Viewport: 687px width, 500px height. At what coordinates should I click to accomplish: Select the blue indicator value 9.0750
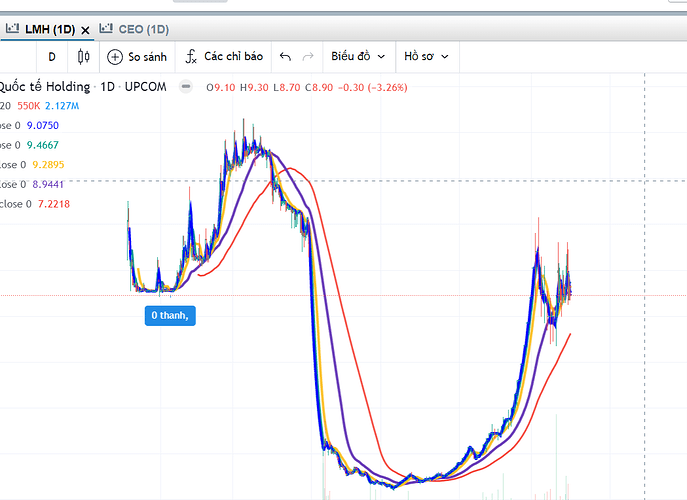[x=42, y=126]
